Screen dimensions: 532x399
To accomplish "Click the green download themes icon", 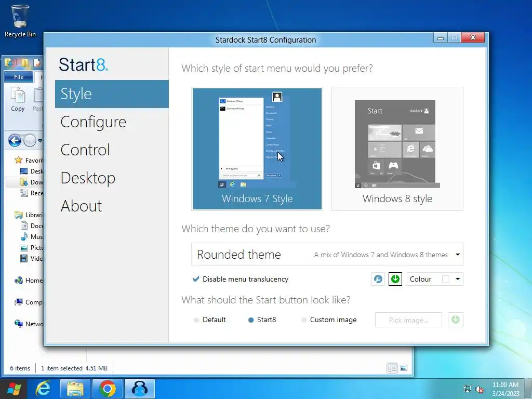I will pos(395,279).
